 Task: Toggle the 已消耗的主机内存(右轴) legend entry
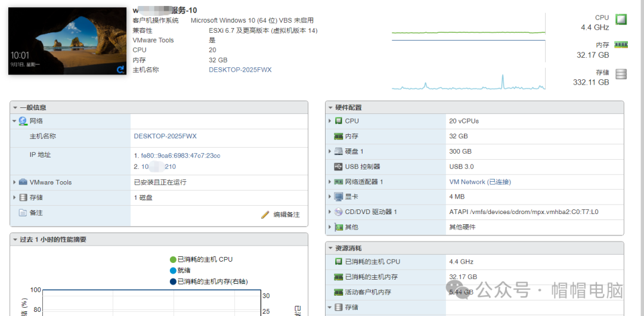tap(209, 281)
